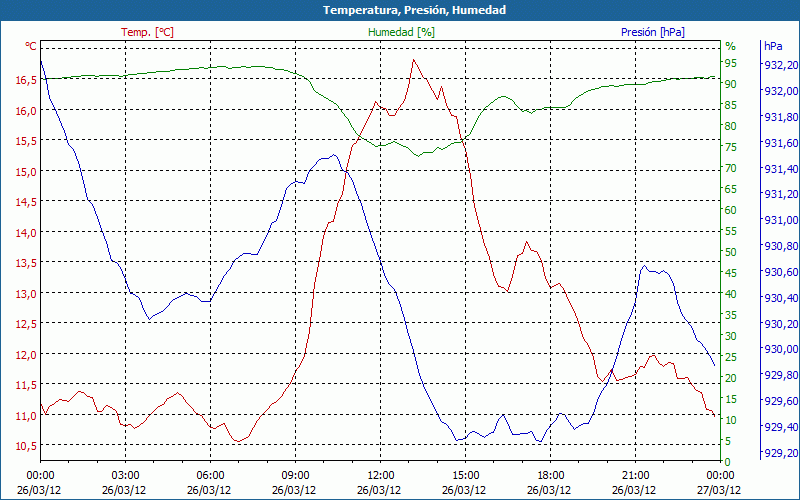Click "930,20" on the pressure axis
800x500 pixels.
tap(781, 323)
